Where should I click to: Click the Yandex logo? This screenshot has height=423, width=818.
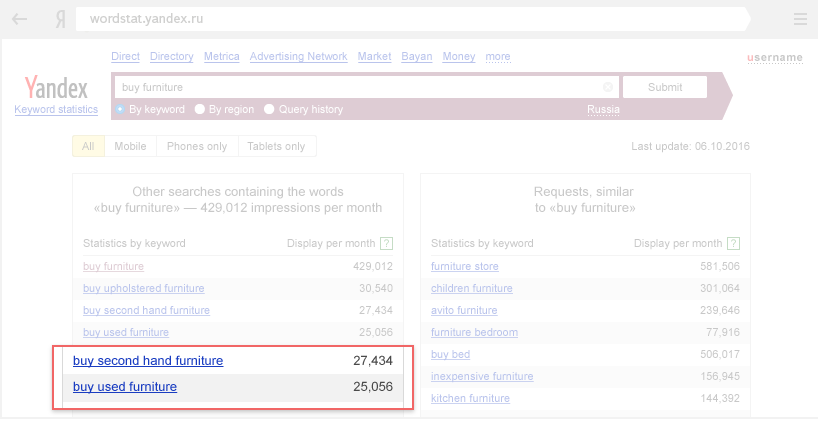56,87
